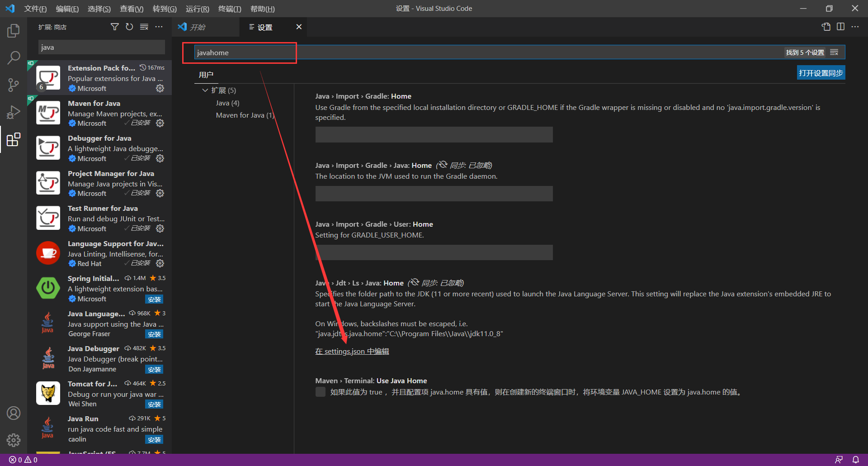Open the 选择(S) menu

point(99,9)
